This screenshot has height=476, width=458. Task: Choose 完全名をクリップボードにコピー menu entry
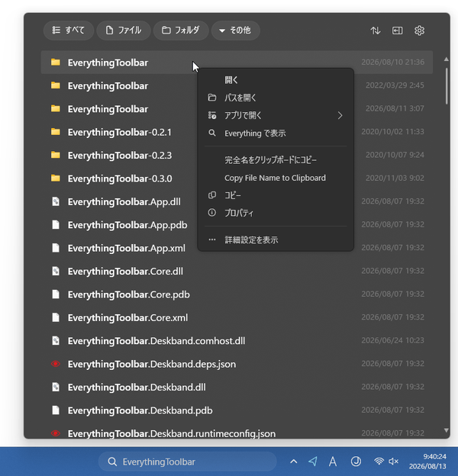[276, 160]
